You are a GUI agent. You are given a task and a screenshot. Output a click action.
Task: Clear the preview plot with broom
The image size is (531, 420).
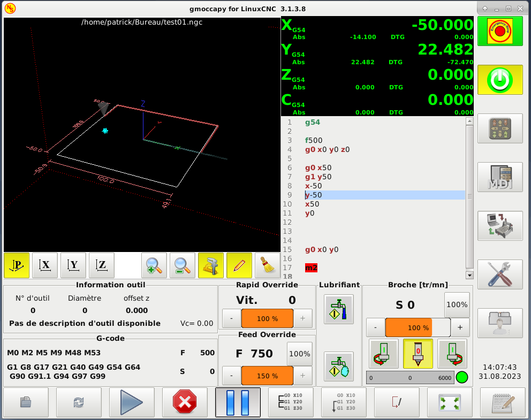coord(268,265)
